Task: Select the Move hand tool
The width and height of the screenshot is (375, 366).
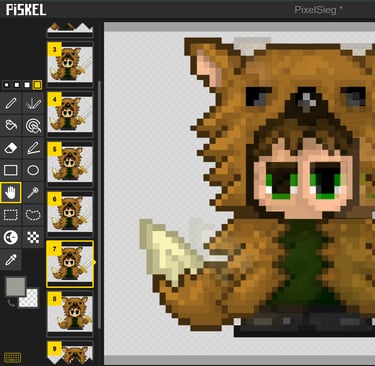Action: pos(11,193)
